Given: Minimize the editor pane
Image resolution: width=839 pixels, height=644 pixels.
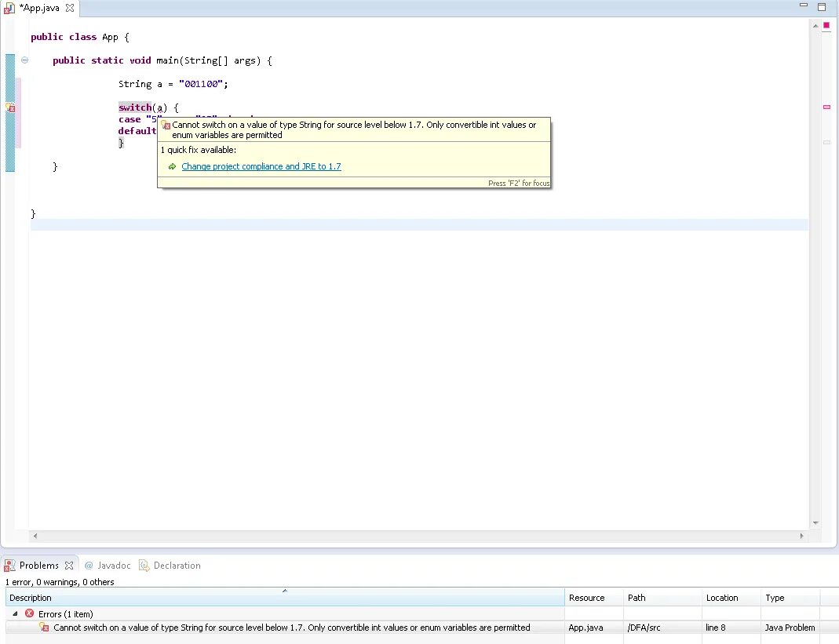Looking at the screenshot, I should point(803,5).
